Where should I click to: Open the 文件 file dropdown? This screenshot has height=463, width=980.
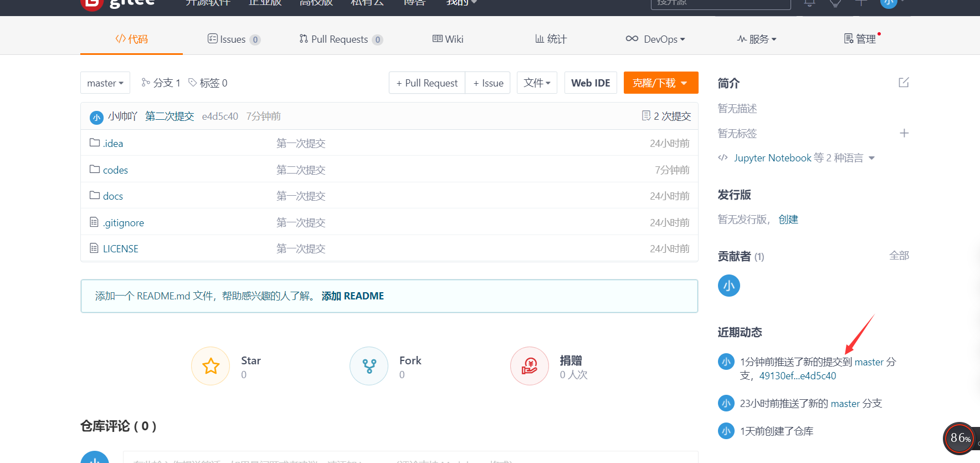(537, 83)
